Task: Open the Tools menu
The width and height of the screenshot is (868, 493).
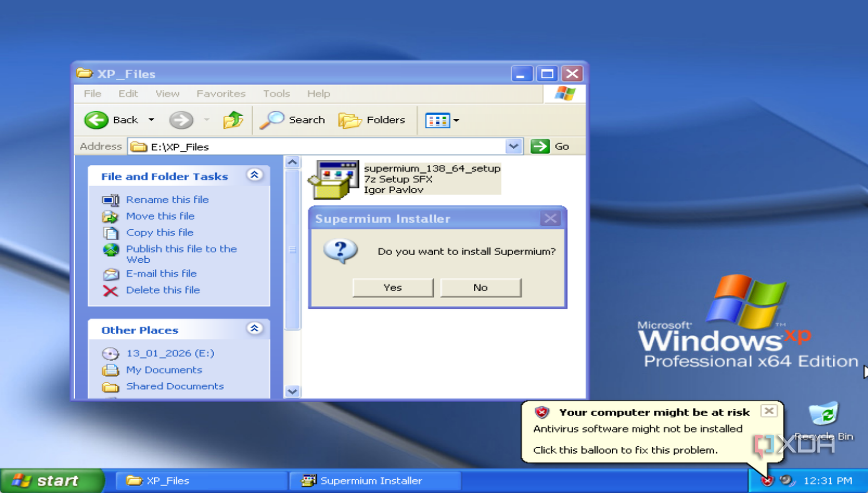Action: click(x=276, y=93)
